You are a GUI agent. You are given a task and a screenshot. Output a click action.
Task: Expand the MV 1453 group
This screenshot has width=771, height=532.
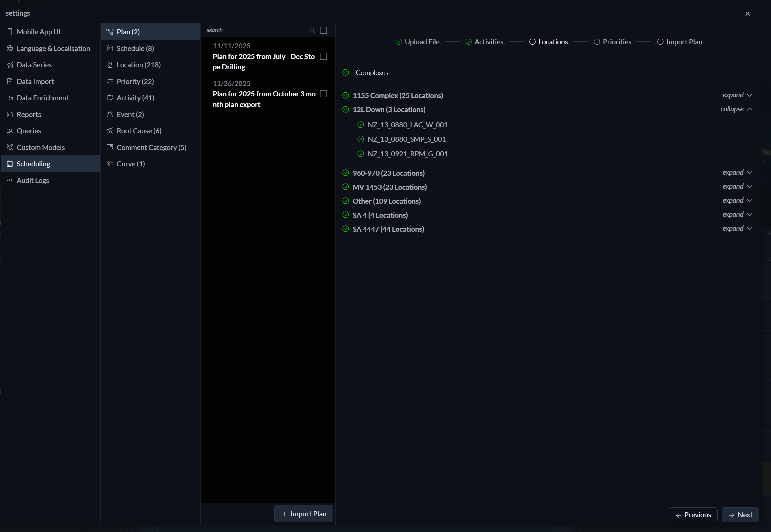click(x=737, y=186)
